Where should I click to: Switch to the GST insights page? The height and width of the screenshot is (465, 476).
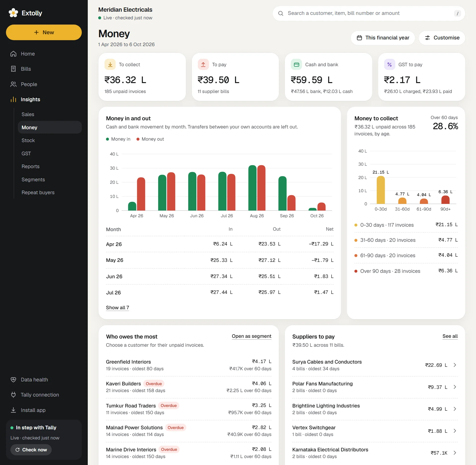[x=50, y=154]
